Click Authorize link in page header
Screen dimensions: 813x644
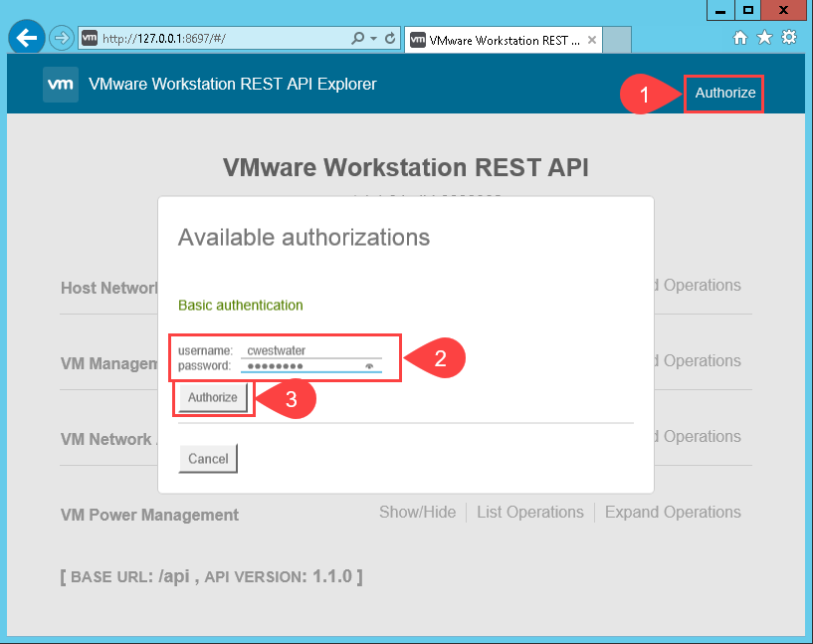tap(724, 93)
